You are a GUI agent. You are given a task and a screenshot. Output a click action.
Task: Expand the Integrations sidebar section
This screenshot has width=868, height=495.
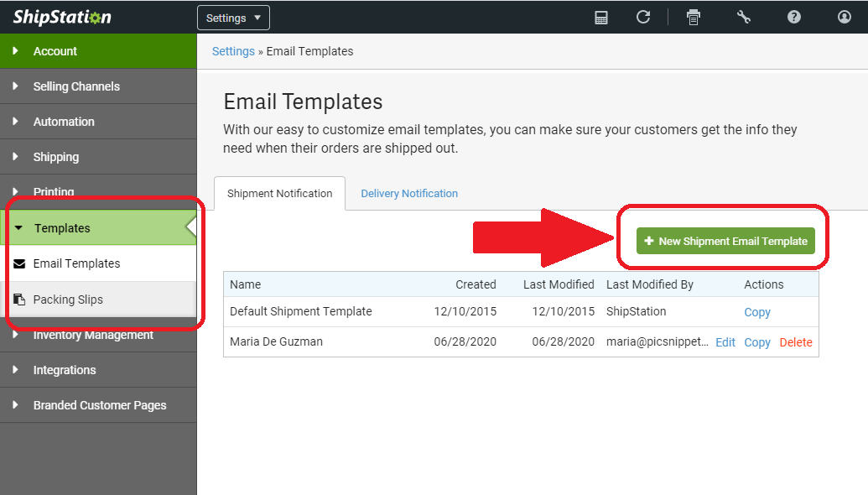98,370
